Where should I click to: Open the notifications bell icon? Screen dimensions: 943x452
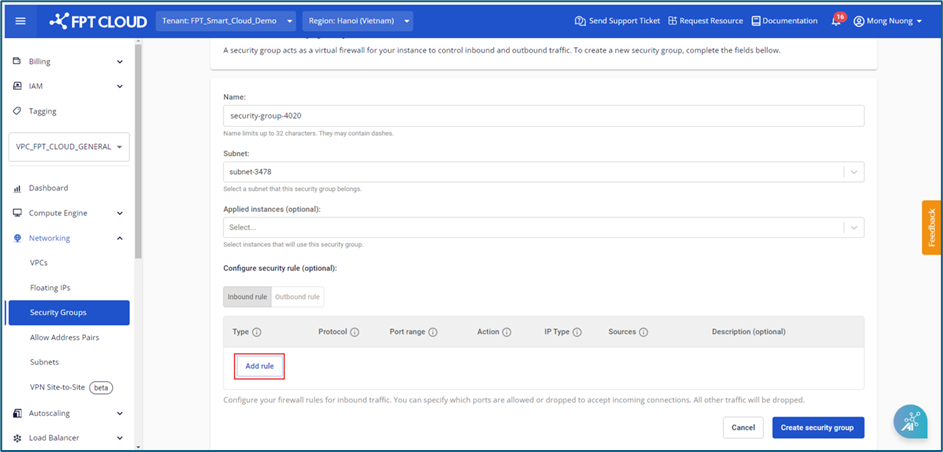[836, 21]
